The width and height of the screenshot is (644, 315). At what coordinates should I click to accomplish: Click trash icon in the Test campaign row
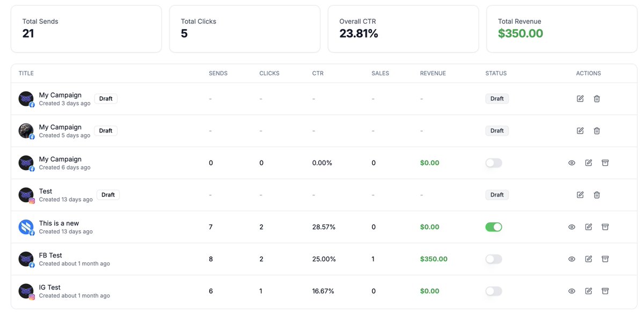pyautogui.click(x=597, y=195)
